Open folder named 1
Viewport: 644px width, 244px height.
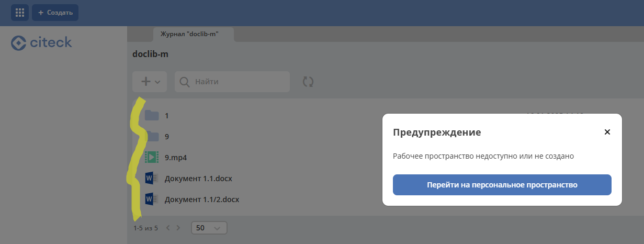166,115
